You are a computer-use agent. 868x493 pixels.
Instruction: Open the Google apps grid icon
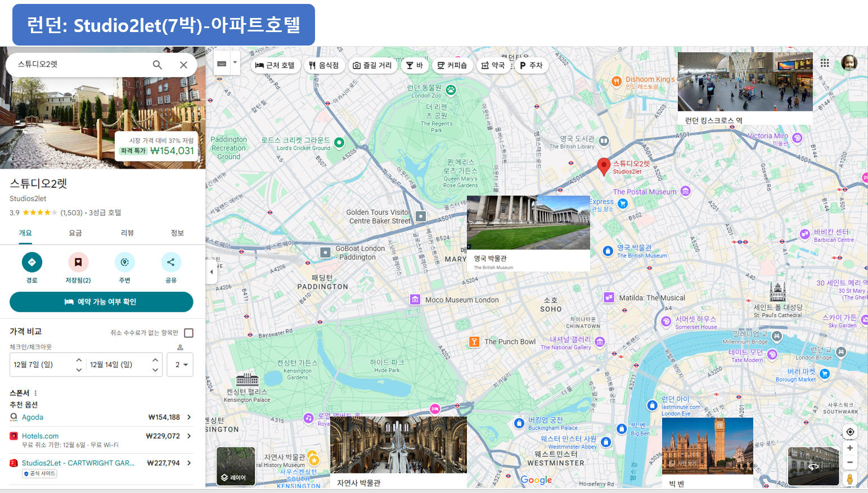point(825,63)
